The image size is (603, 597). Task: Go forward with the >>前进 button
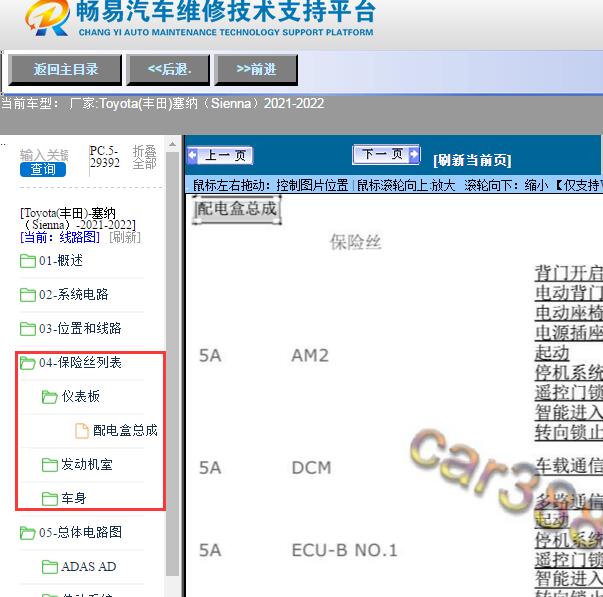coord(256,70)
